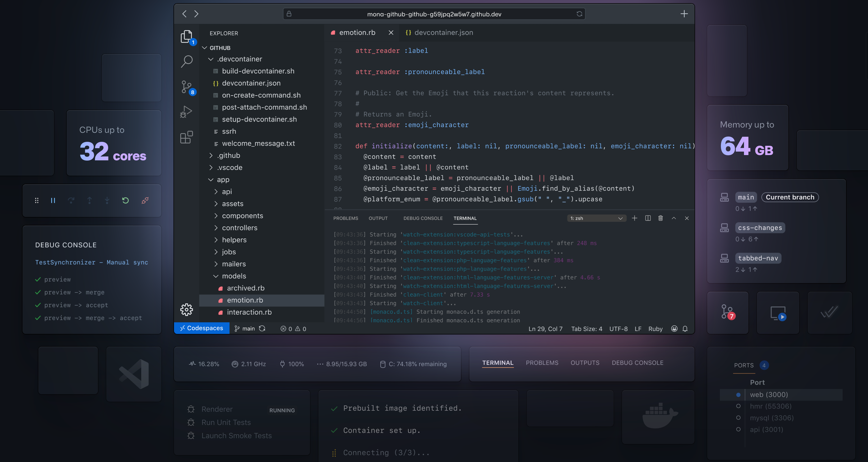Select the mysql (3306) port radio

[738, 418]
